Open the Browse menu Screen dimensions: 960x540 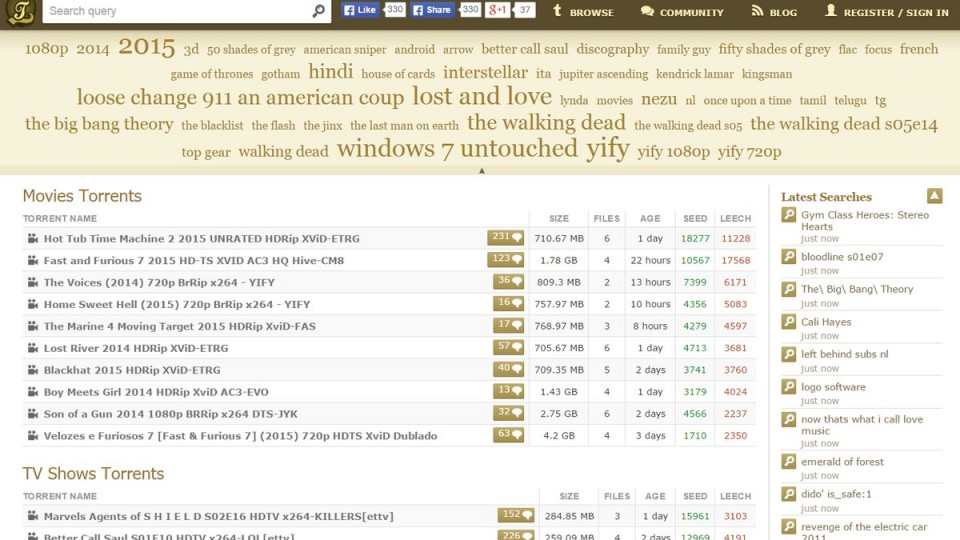(x=583, y=12)
